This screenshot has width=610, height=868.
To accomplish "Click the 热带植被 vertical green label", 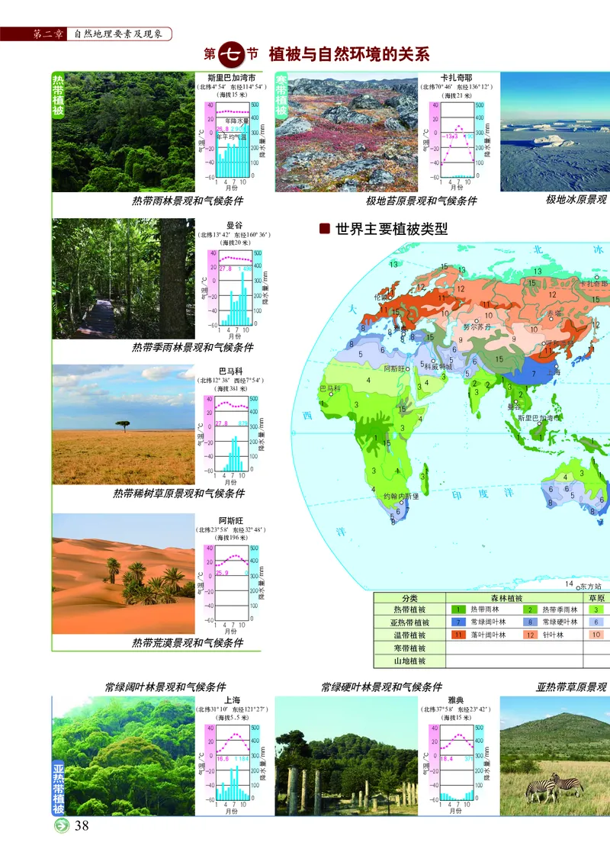I will pos(58,95).
